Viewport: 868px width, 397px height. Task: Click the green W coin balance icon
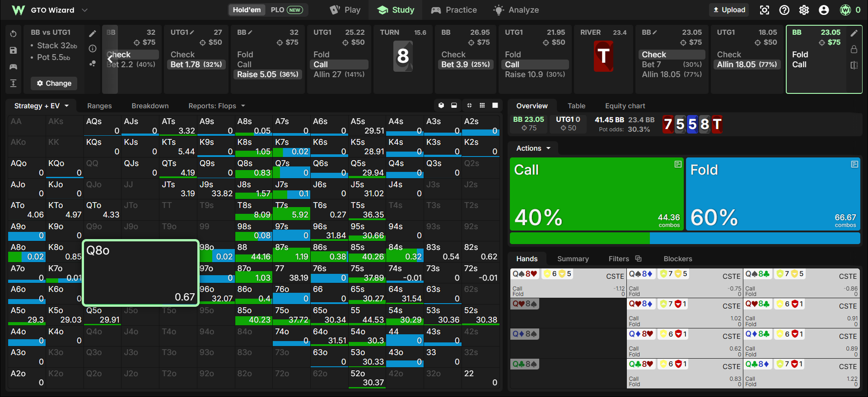(845, 10)
